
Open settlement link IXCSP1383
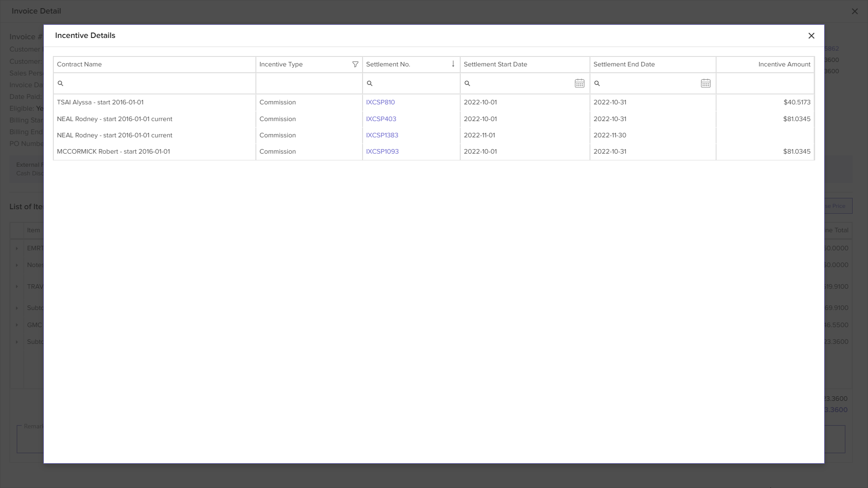point(382,136)
